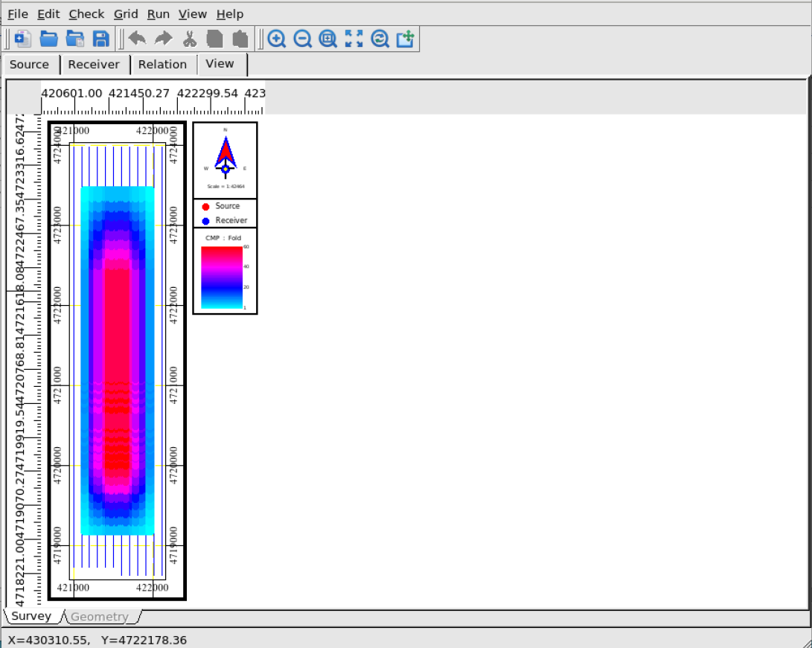Click the CMP Fold color scale bar
812x648 pixels.
(222, 277)
